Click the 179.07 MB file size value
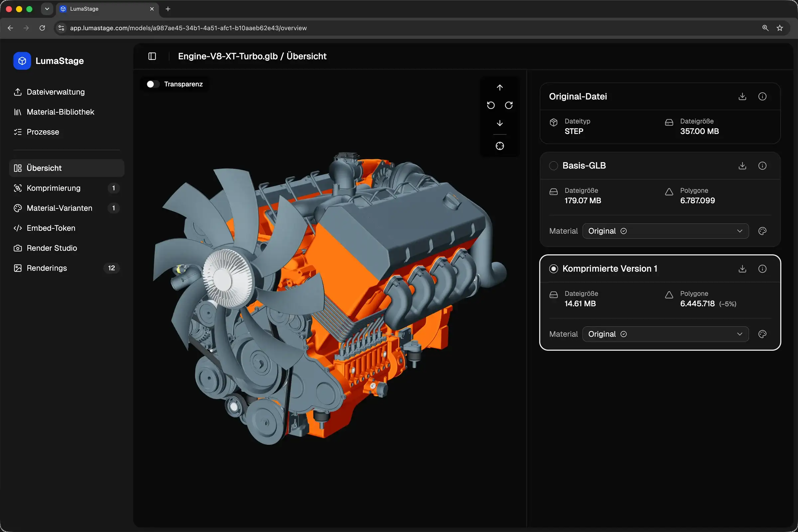798x532 pixels. pyautogui.click(x=583, y=200)
